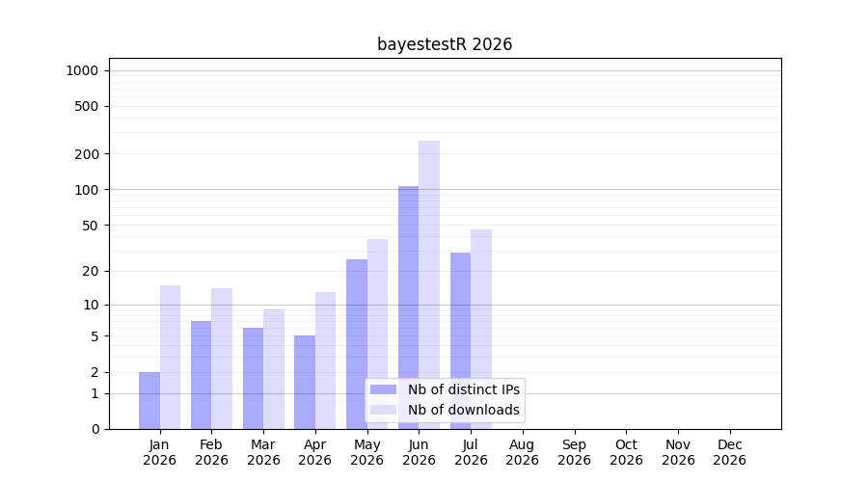Screen dimensions: 868x482
Task: Click the May 2026 downloads bar
Action: click(377, 335)
